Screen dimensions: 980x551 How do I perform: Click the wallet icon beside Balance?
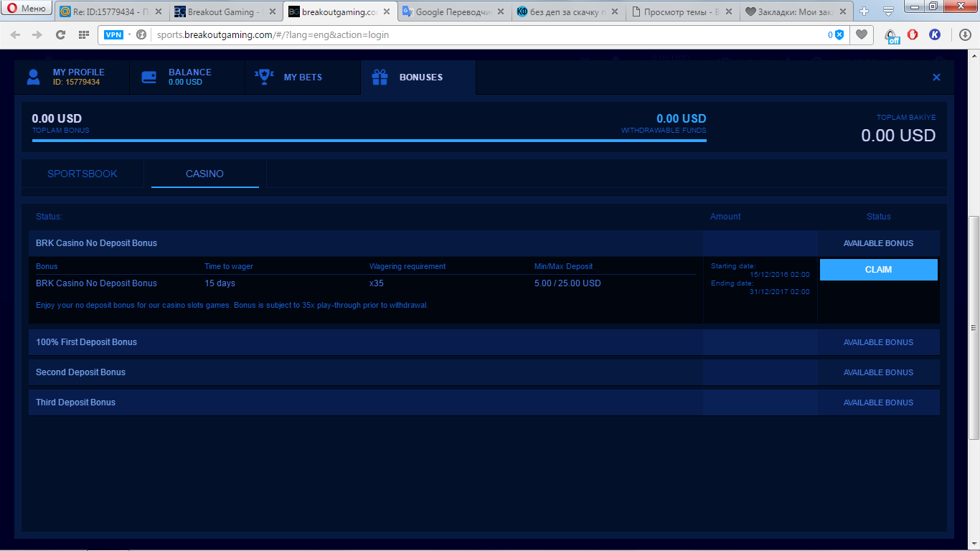pyautogui.click(x=149, y=77)
